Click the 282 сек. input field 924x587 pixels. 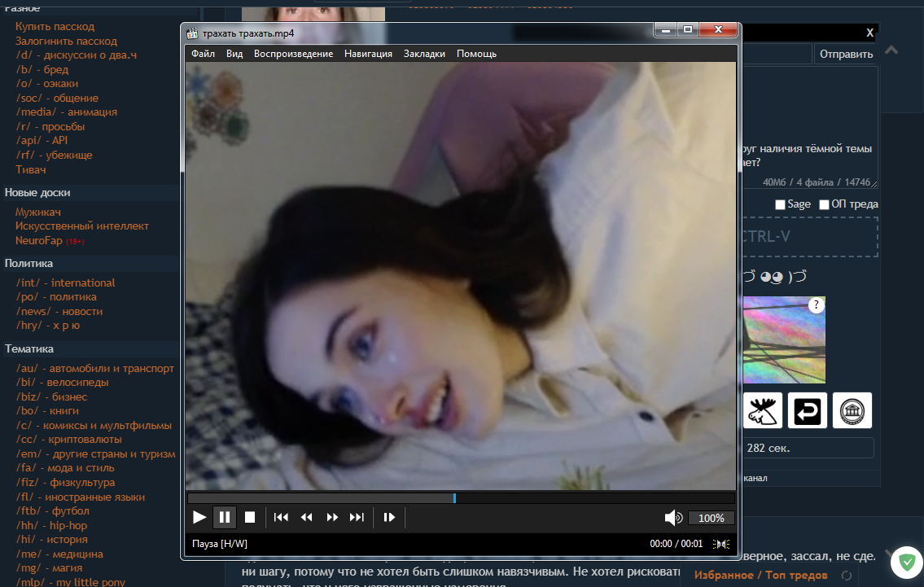pyautogui.click(x=808, y=448)
